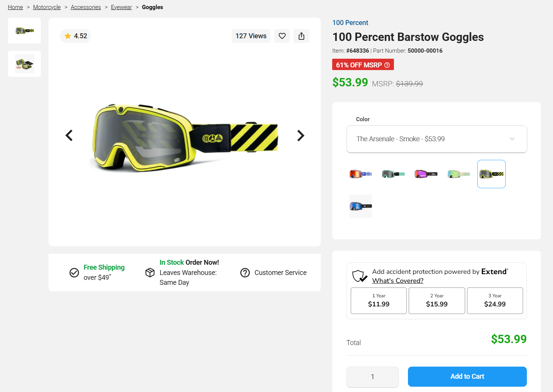Select the light green goggle color swatch
553x392 pixels.
(459, 174)
